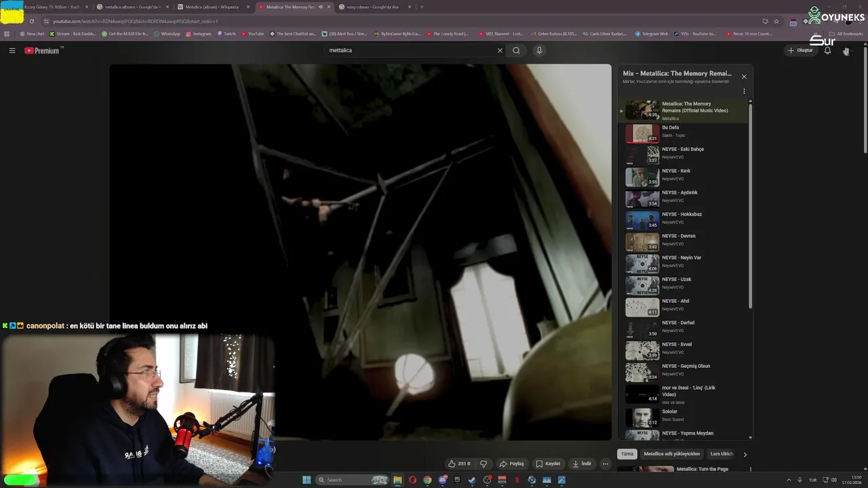Viewport: 868px width, 488px height.
Task: Switch to the metallica albums Google tab
Action: click(132, 7)
